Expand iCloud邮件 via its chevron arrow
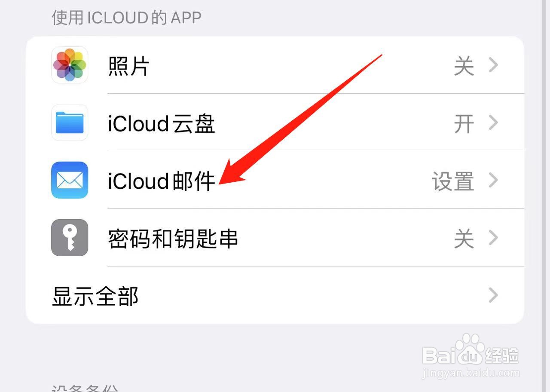The image size is (550, 392). point(494,180)
